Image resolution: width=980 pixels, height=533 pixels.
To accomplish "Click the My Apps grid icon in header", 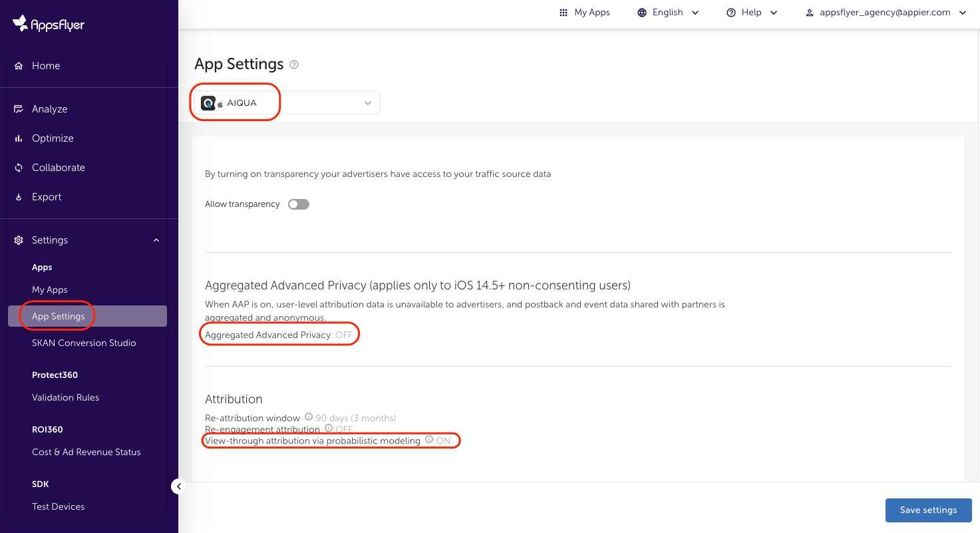I will pos(564,13).
